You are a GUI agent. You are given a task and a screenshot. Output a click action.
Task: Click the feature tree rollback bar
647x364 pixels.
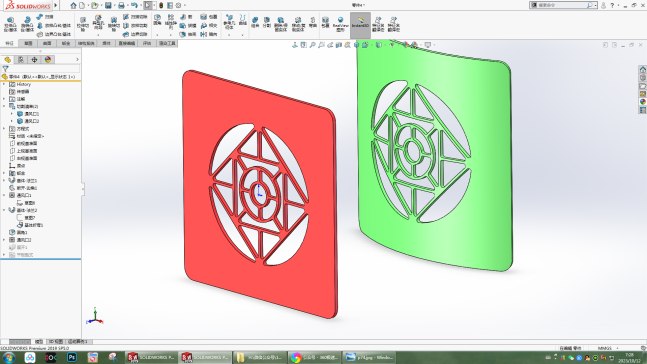tap(40, 260)
